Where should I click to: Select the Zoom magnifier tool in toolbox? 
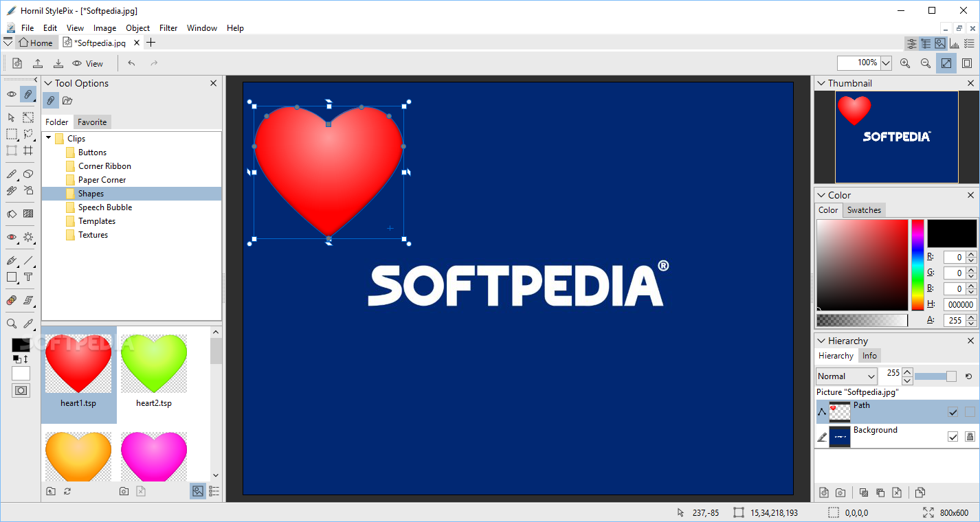click(12, 324)
